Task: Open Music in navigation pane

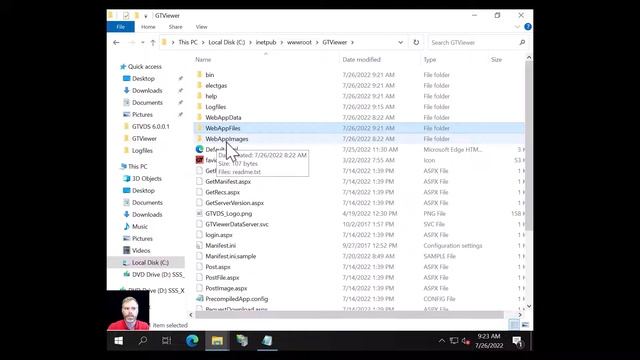Action: coord(140,227)
